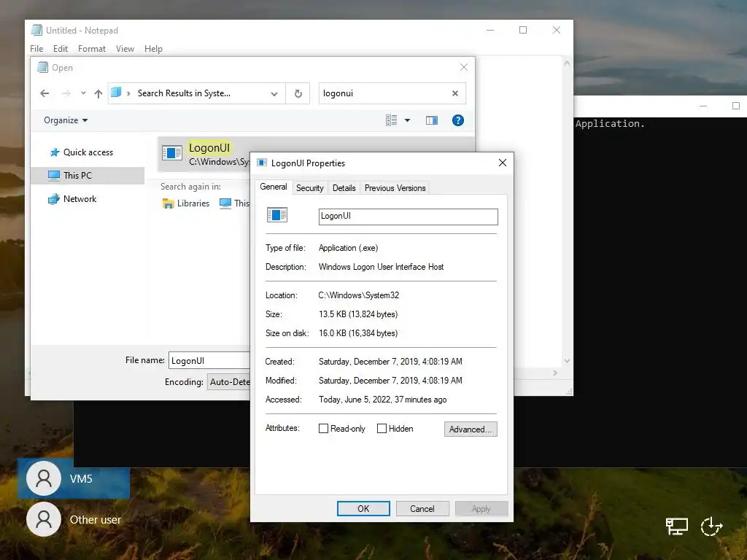This screenshot has height=560, width=747.
Task: Open Notepad Edit menu
Action: (x=61, y=49)
